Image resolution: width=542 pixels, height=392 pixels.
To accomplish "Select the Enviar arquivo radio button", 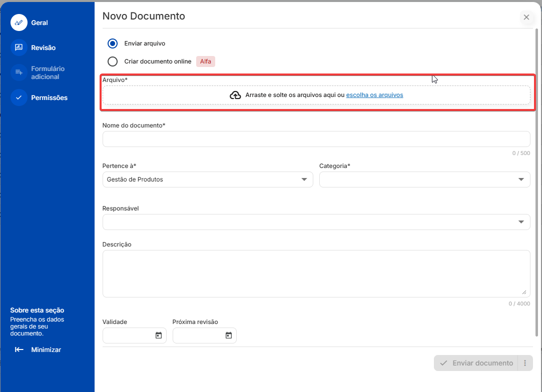I will [112, 43].
